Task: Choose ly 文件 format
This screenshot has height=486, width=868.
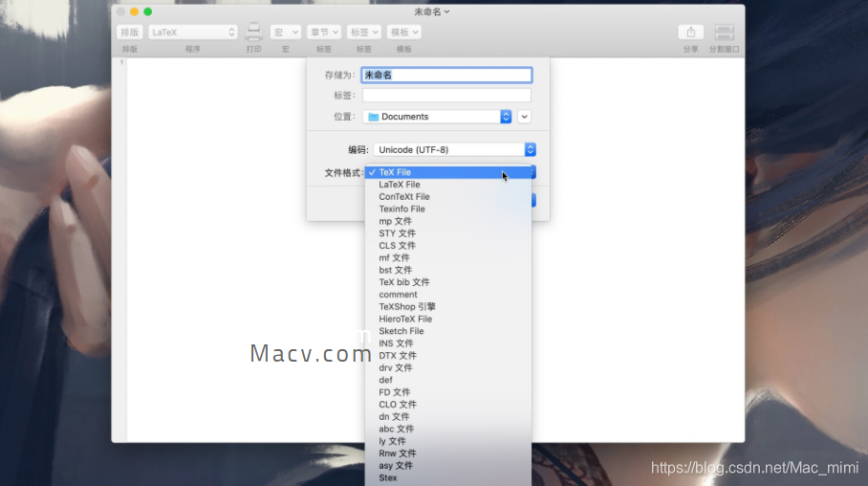Action: 448,441
